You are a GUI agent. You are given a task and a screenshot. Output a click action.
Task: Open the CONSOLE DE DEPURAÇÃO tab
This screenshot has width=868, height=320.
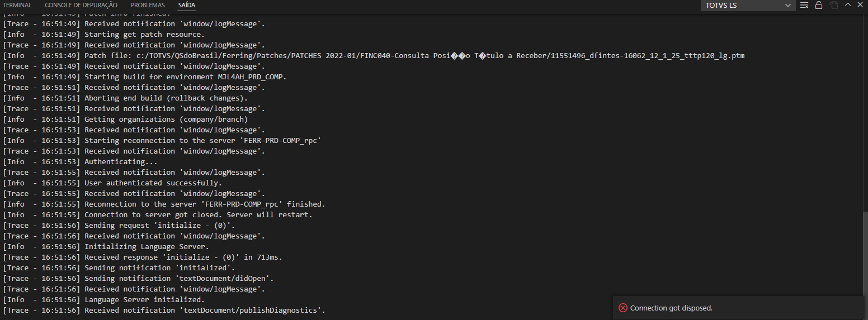point(81,5)
